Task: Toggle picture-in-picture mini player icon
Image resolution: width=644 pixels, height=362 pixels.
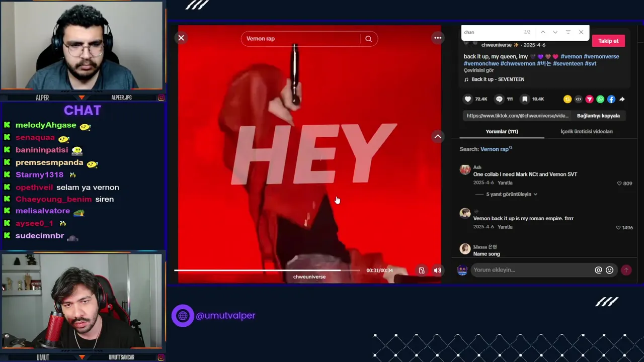Action: pyautogui.click(x=422, y=270)
